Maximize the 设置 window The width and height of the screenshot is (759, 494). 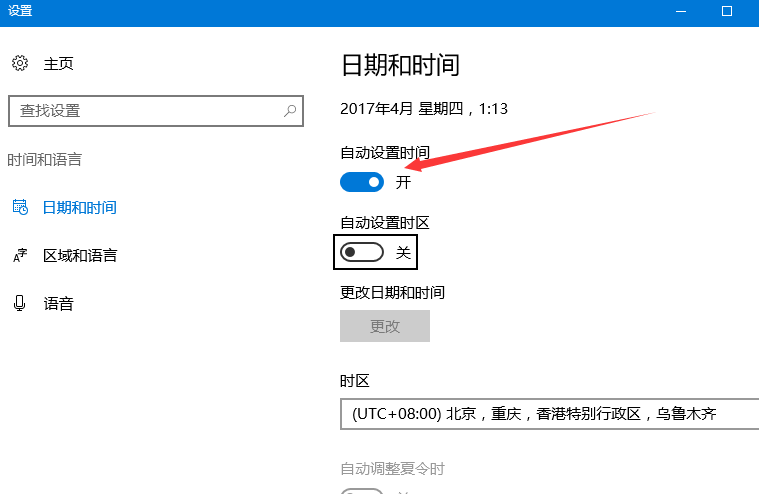pyautogui.click(x=728, y=11)
